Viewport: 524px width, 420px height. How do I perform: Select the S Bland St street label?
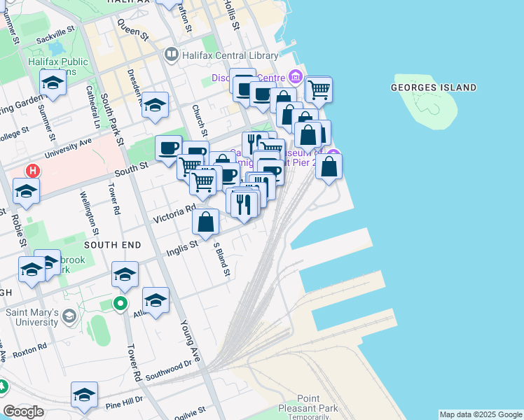point(222,259)
